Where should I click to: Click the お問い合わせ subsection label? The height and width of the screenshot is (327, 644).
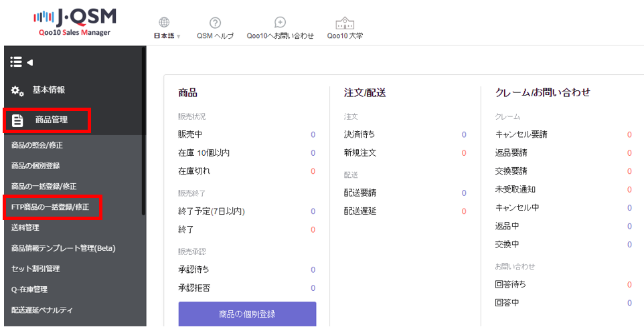(515, 267)
